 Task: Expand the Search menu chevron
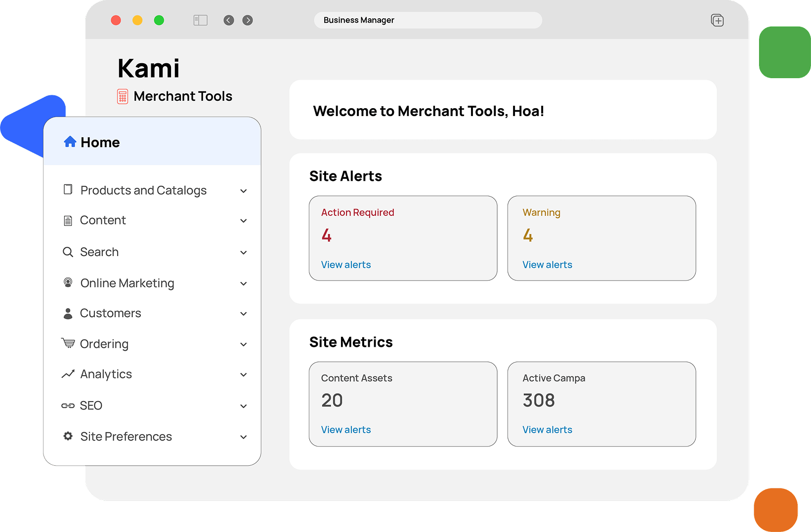pos(244,253)
